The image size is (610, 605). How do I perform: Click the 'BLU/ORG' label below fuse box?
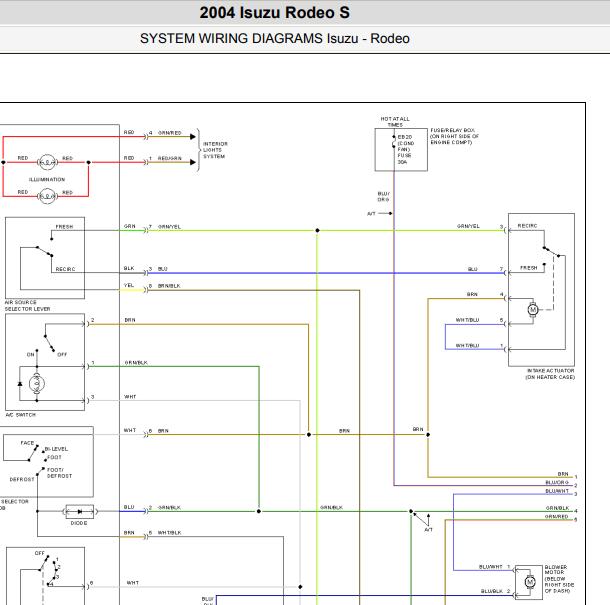coord(383,196)
